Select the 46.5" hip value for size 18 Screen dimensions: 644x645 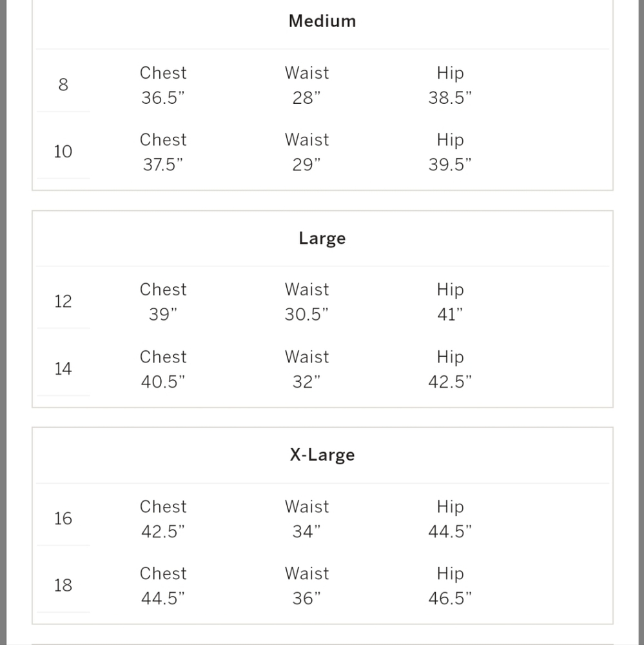click(450, 599)
